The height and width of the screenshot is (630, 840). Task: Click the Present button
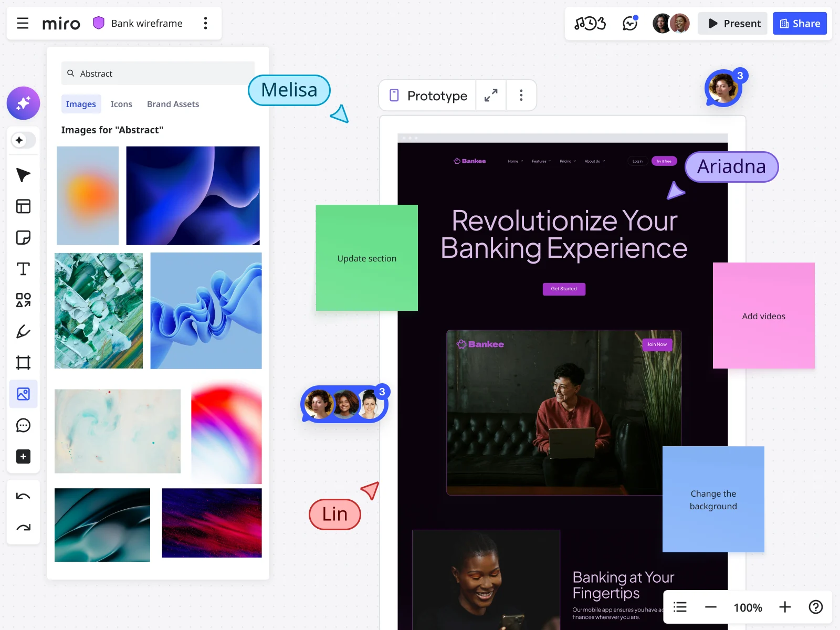732,23
